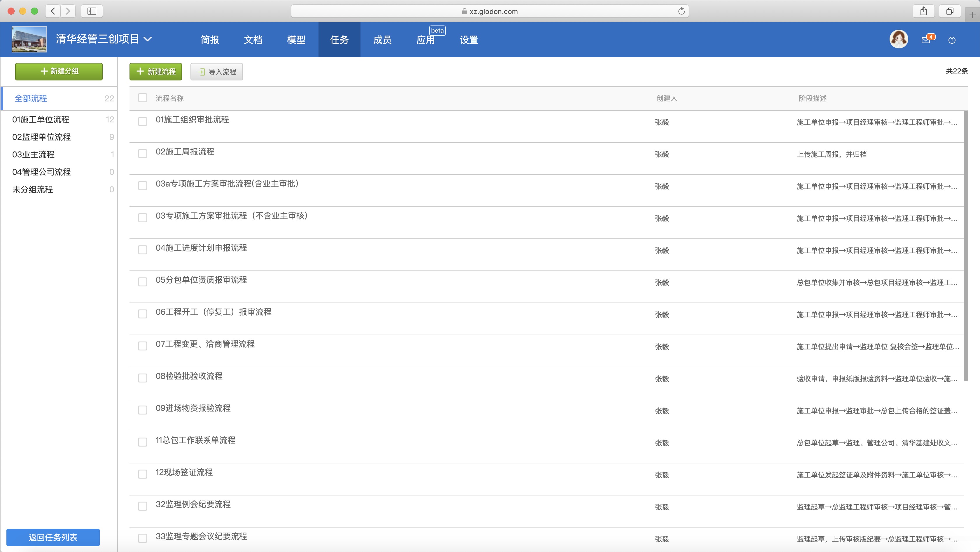980x552 pixels.
Task: Toggle the Safari sidebar icon
Action: [92, 11]
